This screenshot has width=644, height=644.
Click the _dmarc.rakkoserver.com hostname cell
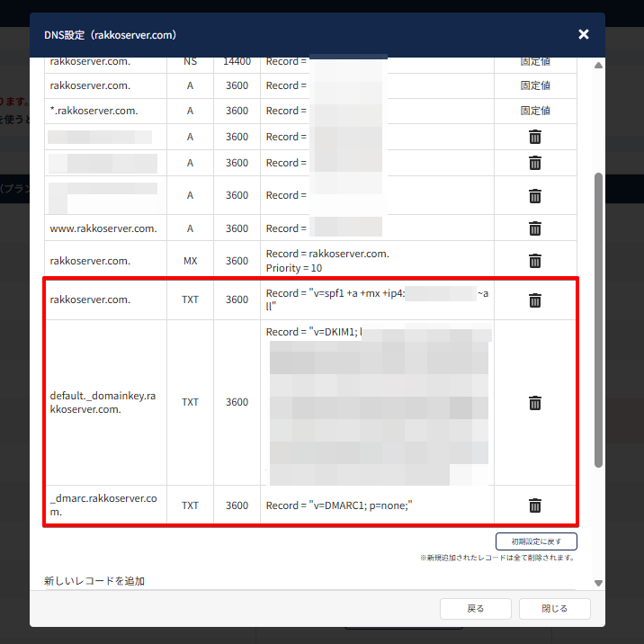click(x=103, y=505)
